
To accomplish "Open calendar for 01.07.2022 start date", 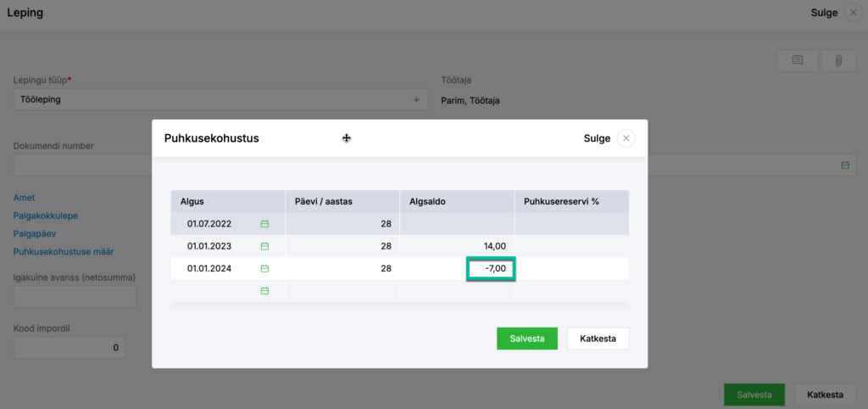I will (x=264, y=224).
